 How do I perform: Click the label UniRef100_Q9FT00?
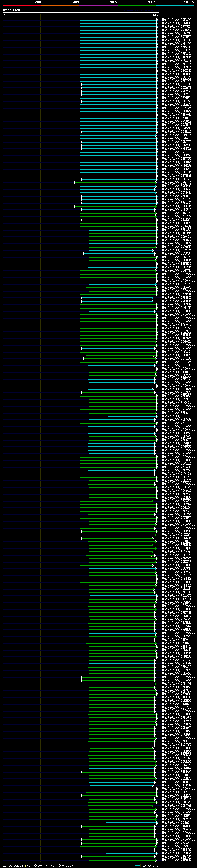(x=177, y=43)
